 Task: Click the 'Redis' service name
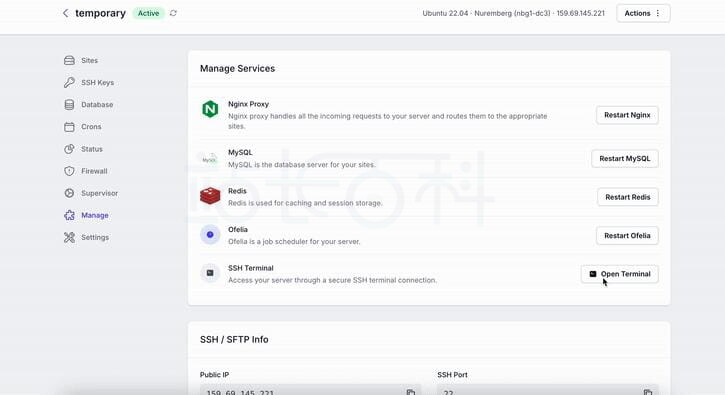point(237,191)
